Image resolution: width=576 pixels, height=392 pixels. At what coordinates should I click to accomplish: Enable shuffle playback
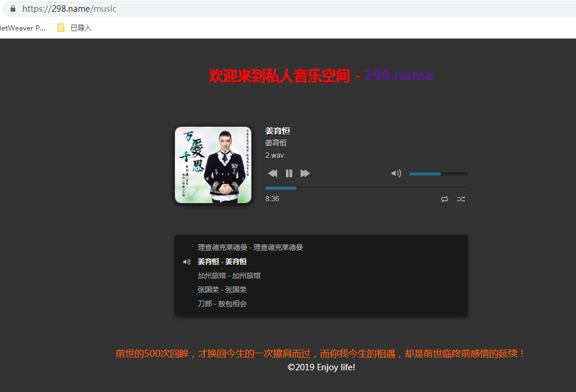click(x=461, y=199)
